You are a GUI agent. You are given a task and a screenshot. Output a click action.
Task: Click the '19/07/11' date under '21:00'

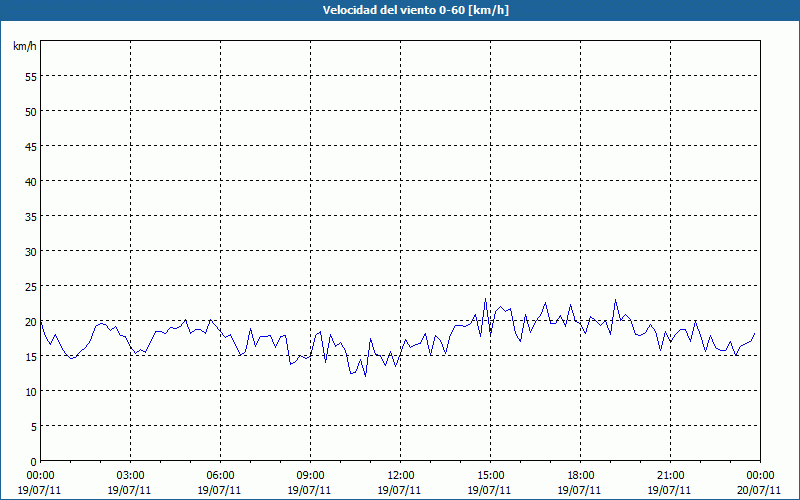point(670,490)
